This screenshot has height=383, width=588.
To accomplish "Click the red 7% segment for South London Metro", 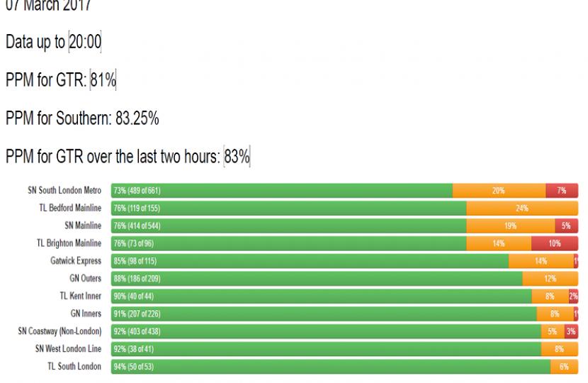I will pos(562,191).
